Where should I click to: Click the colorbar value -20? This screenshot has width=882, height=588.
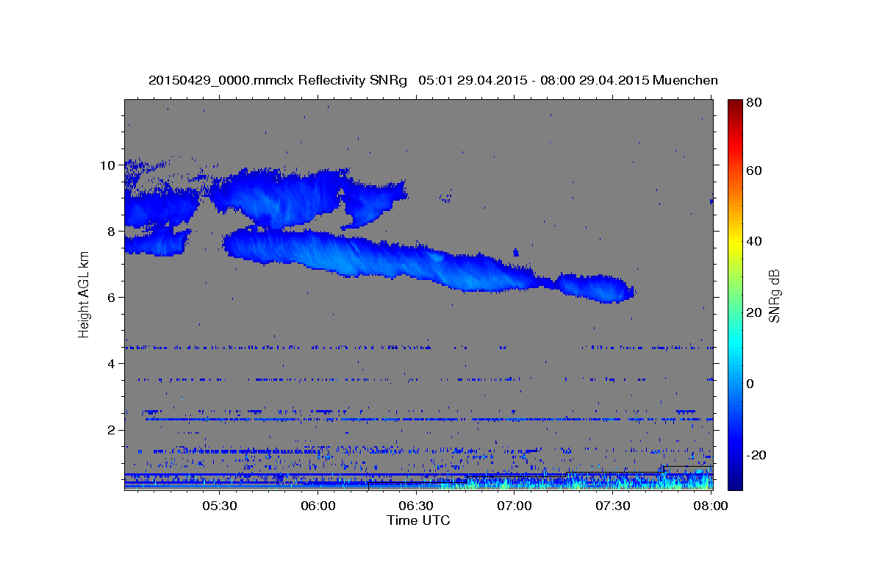pos(756,455)
